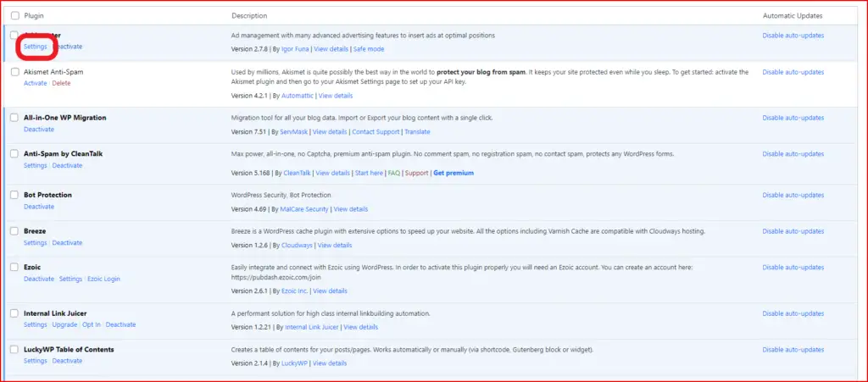Tick the Anti-Spam by CleanTalk checkbox
This screenshot has width=868, height=382.
(x=15, y=153)
